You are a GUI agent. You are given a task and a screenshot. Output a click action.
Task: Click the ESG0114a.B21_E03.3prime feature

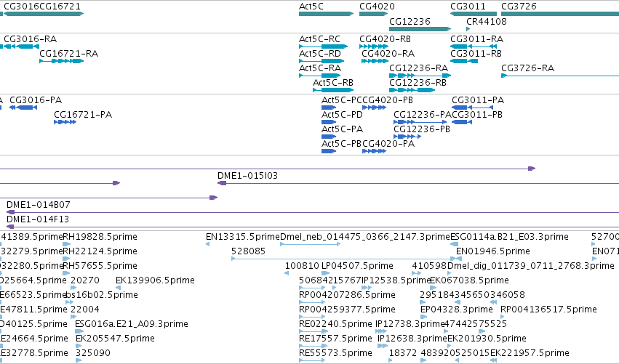coord(455,245)
